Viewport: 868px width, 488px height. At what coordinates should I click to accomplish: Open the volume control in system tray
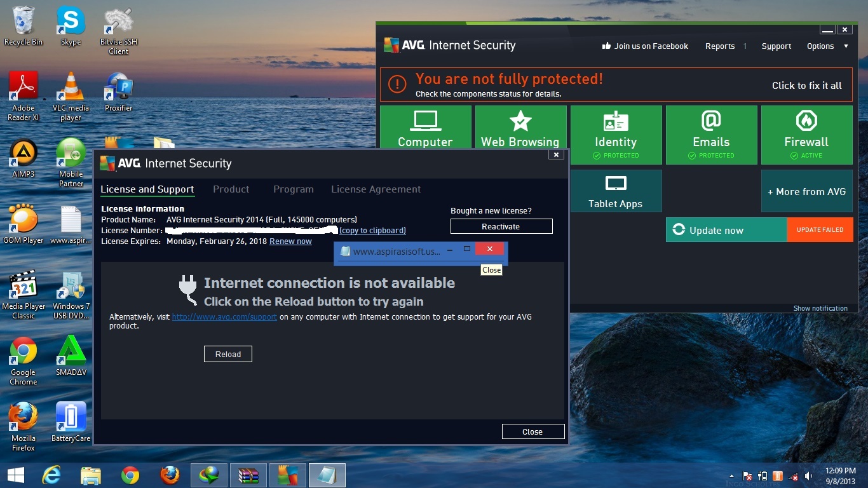pyautogui.click(x=809, y=475)
